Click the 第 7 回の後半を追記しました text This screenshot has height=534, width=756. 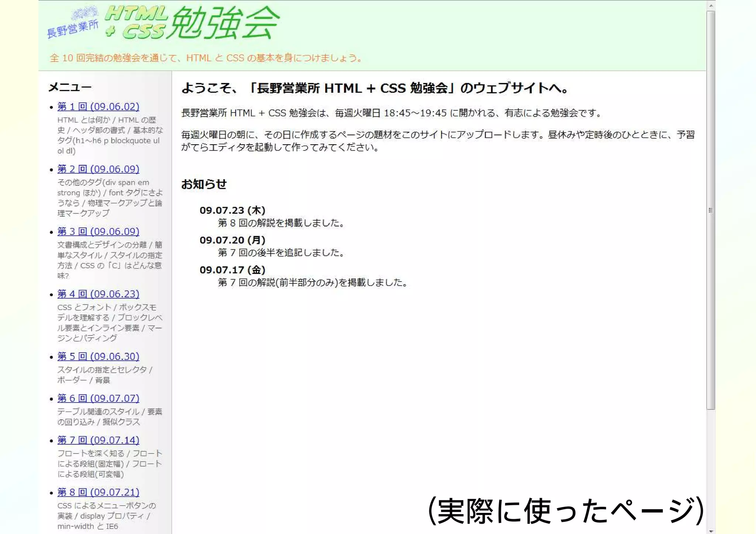click(281, 253)
